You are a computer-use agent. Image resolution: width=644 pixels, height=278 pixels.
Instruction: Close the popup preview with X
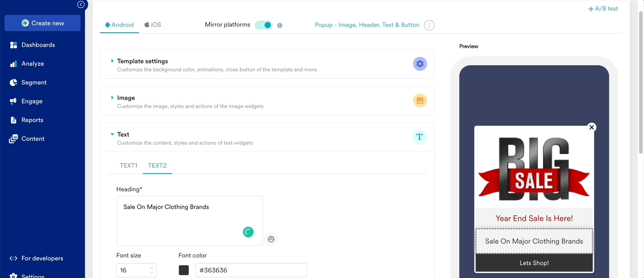pos(592,127)
